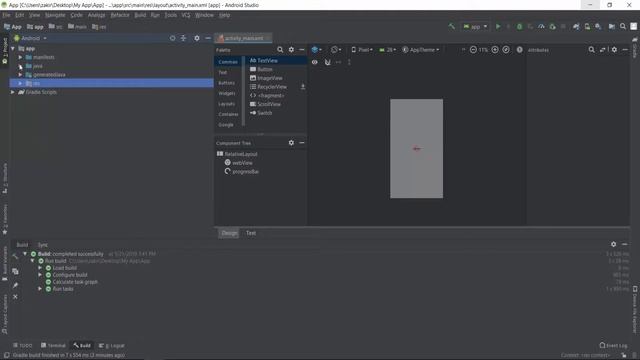Screen dimensions: 640x360
Task: Select Layouts category in Palette
Action: [x=227, y=104]
